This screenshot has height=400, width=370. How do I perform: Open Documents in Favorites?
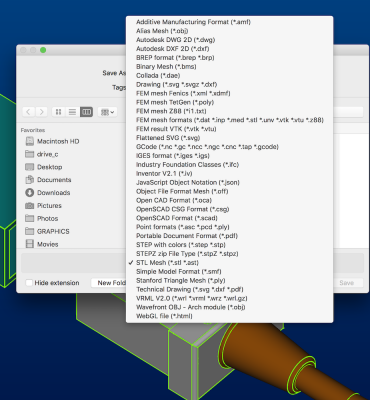coord(48,180)
